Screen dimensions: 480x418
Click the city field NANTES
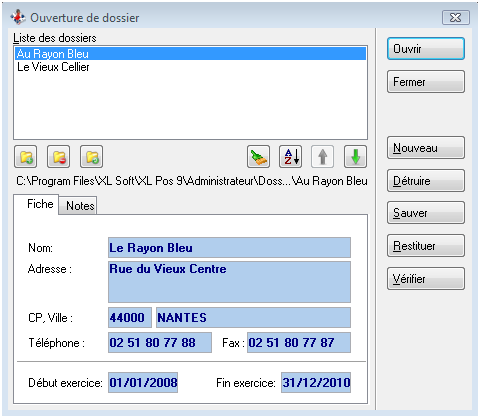point(253,317)
